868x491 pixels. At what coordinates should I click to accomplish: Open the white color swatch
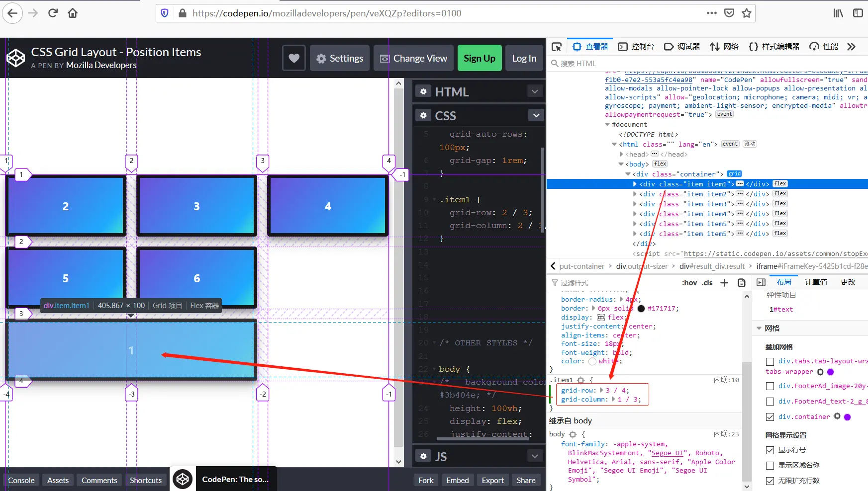[592, 361]
